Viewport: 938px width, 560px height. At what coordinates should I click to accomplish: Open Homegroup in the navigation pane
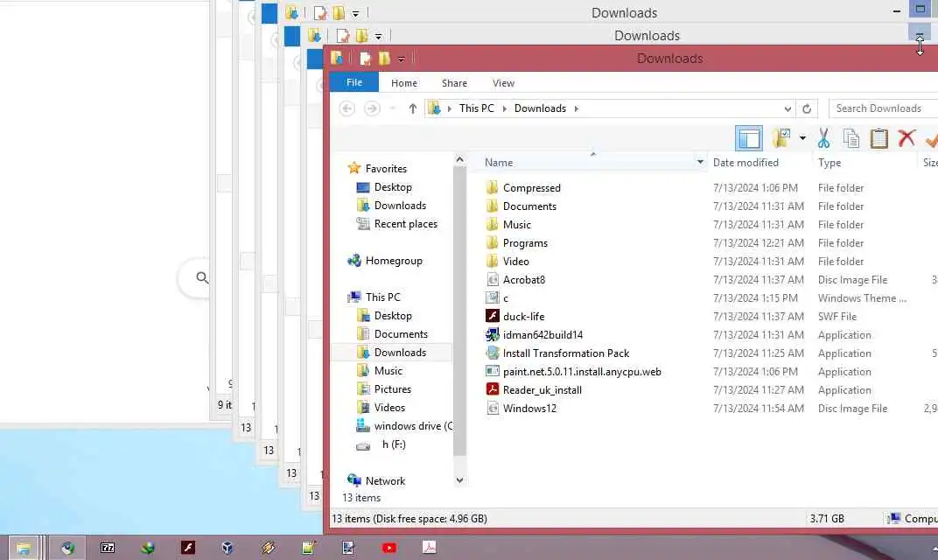coord(393,261)
